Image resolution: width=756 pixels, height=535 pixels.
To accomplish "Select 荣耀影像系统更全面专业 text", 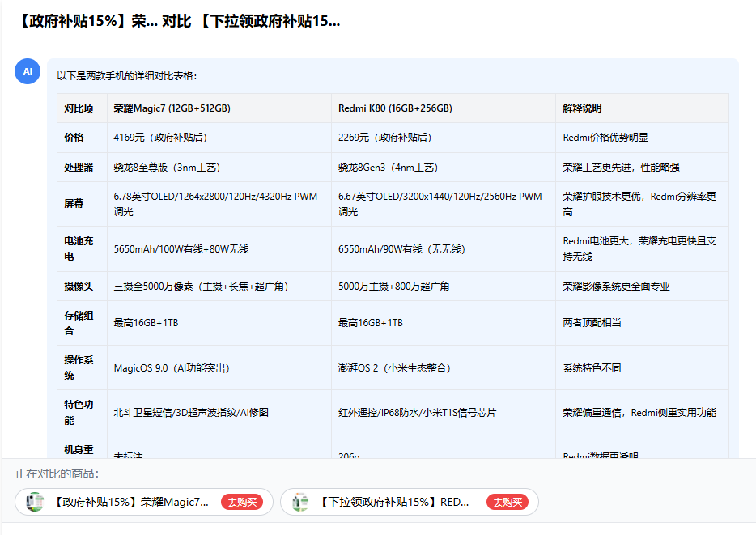I will (616, 287).
